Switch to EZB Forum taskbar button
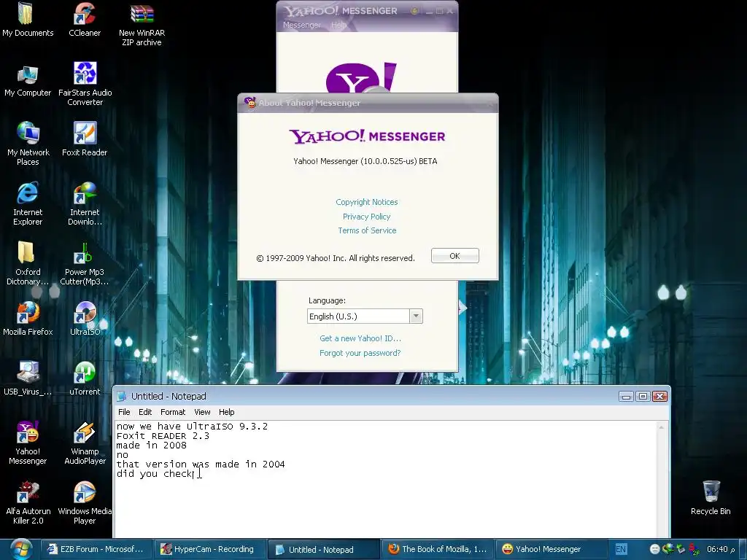 pyautogui.click(x=96, y=549)
